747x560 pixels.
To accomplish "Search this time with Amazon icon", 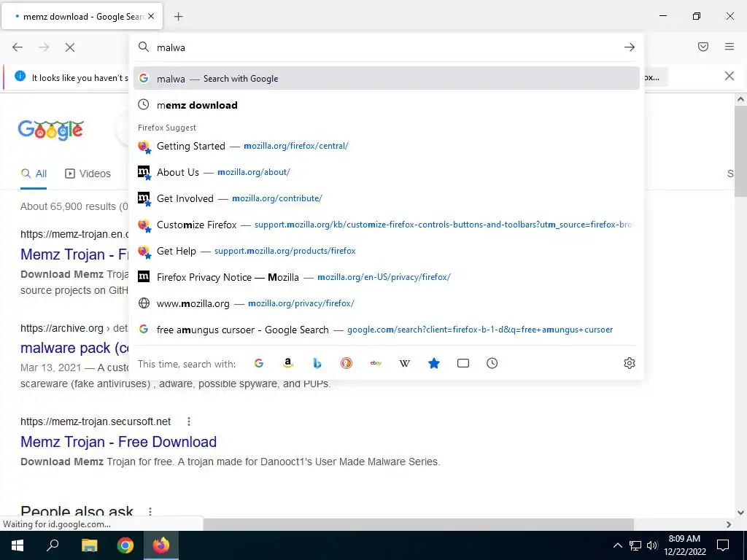I will click(x=287, y=363).
